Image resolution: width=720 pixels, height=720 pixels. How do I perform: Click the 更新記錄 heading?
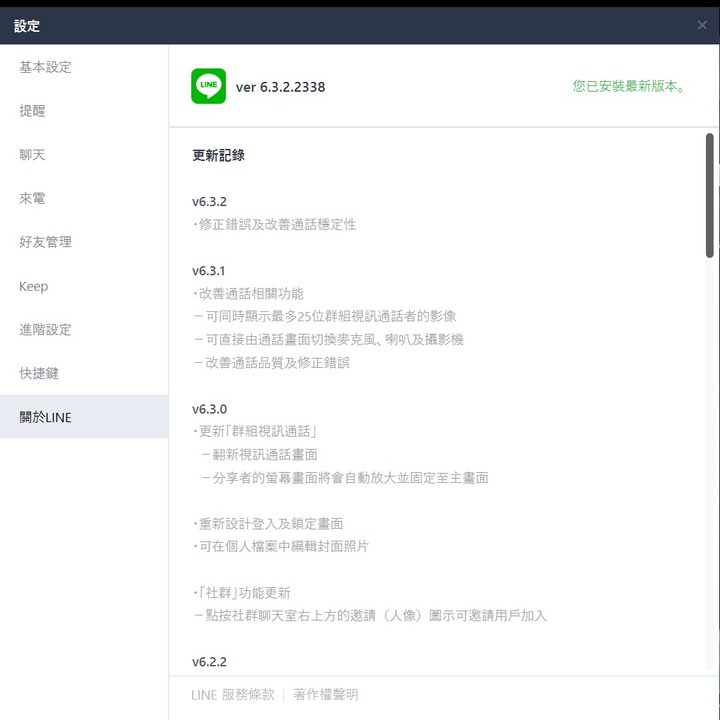(219, 155)
